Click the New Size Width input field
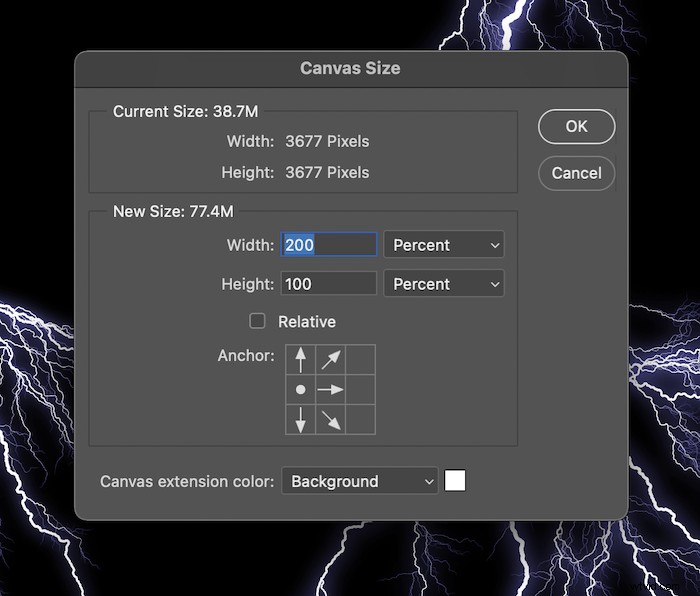700x596 pixels. (x=329, y=245)
